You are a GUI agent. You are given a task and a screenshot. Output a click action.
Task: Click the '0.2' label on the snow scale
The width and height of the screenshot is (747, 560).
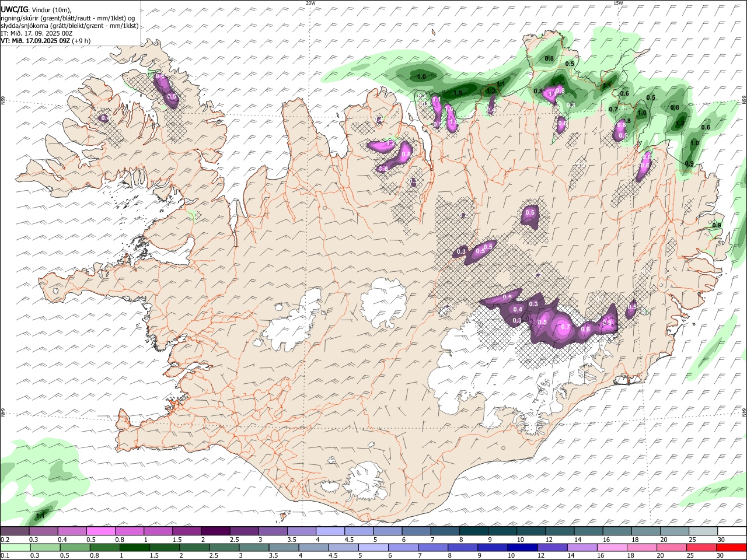pos(5,540)
